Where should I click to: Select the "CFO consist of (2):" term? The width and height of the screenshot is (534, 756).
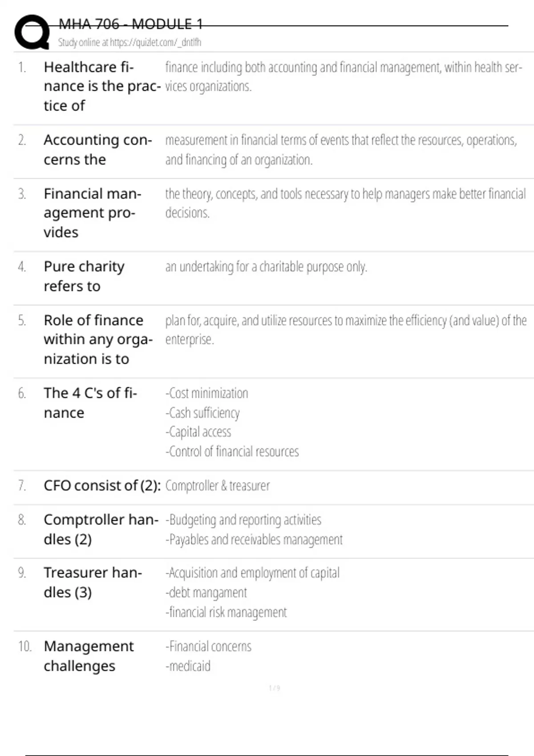[102, 486]
